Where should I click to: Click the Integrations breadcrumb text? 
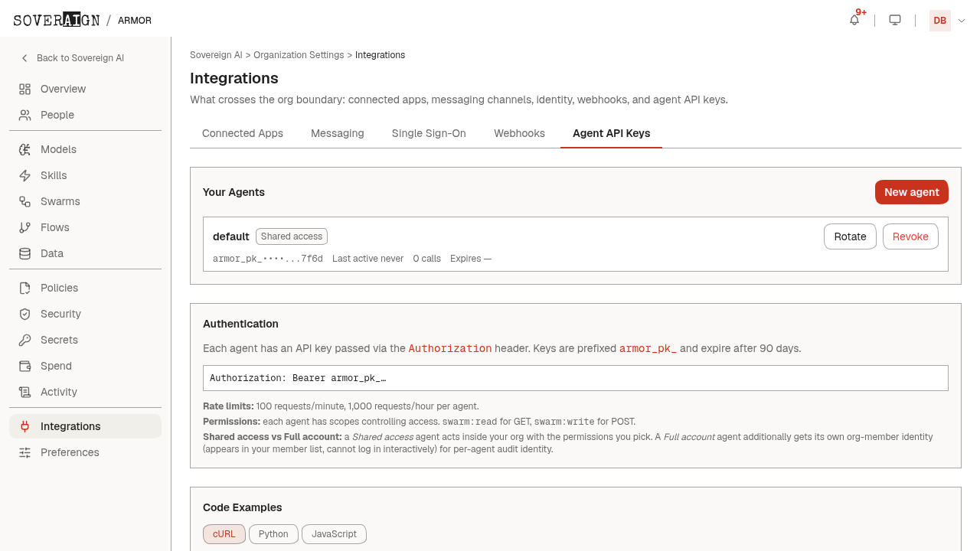(380, 55)
